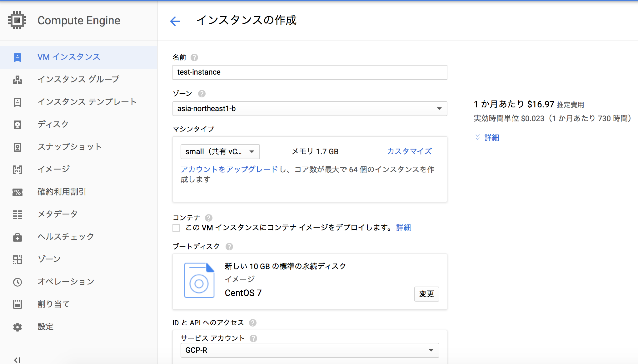Click the ディスク sidebar icon

click(x=17, y=125)
